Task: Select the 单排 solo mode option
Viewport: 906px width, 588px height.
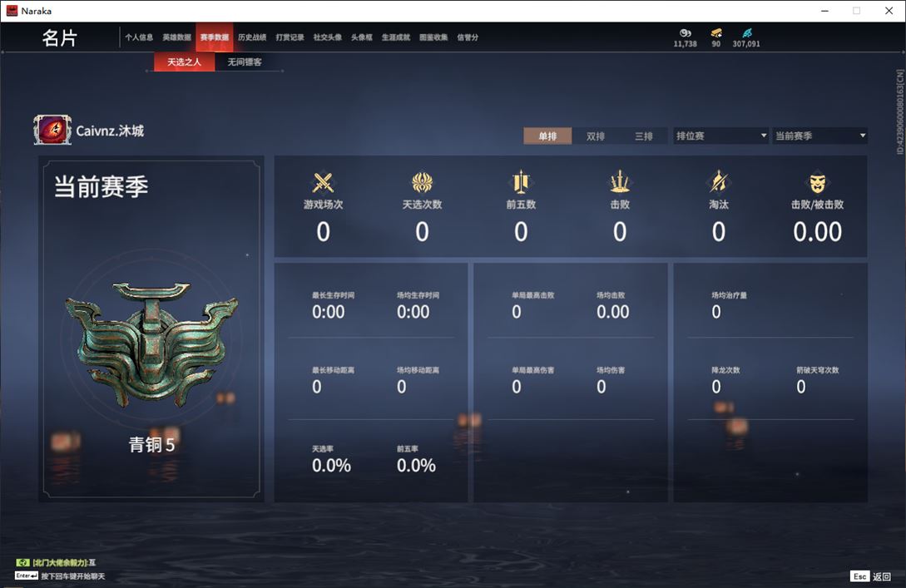Action: 547,136
